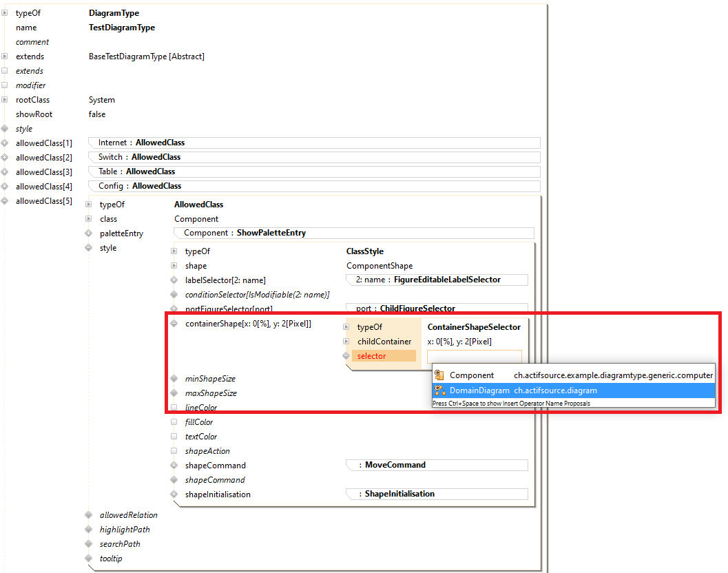The height and width of the screenshot is (573, 728).
Task: Click the diamond icon beside allowedClass[1]
Action: point(5,143)
